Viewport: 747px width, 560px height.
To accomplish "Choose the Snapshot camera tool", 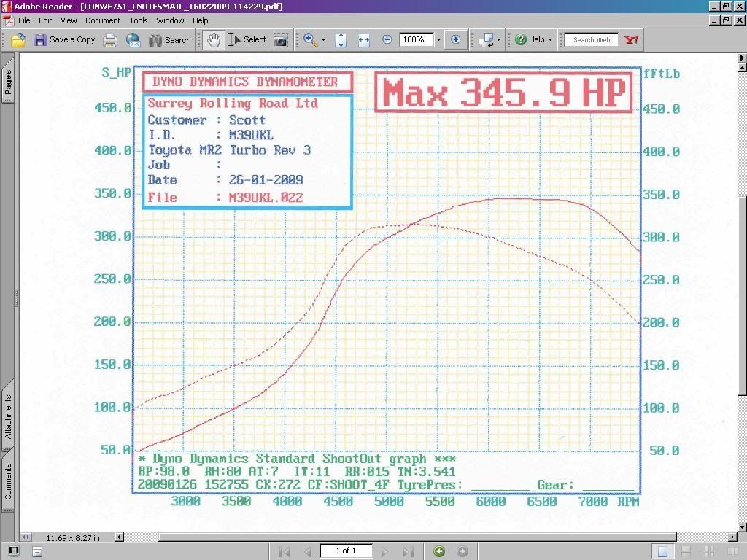I will (x=281, y=41).
